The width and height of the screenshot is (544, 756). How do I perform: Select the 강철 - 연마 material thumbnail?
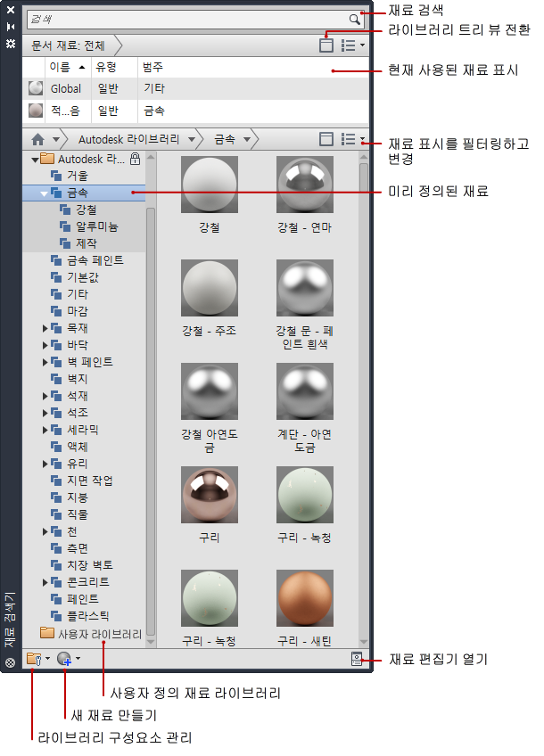(305, 185)
